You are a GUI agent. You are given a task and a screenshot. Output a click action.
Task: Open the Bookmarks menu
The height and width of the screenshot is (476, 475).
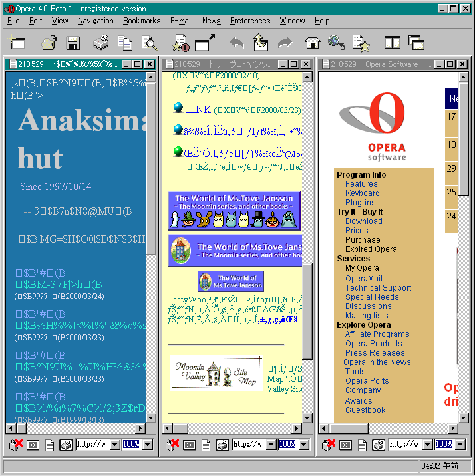click(x=142, y=21)
